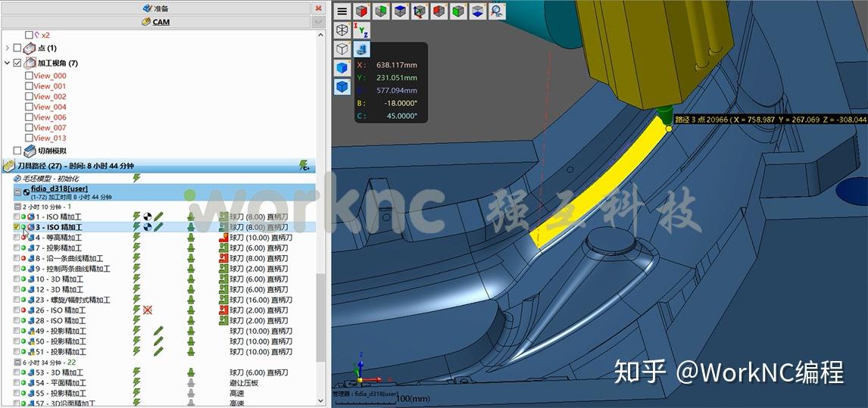Collapse the 2 小时 10 分钟 - 1 group

[x=17, y=206]
